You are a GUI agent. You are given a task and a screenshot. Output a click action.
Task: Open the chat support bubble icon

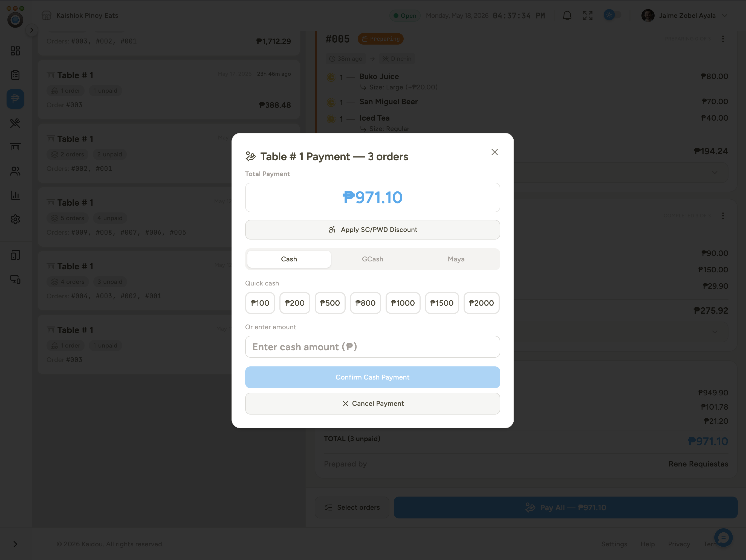723,537
